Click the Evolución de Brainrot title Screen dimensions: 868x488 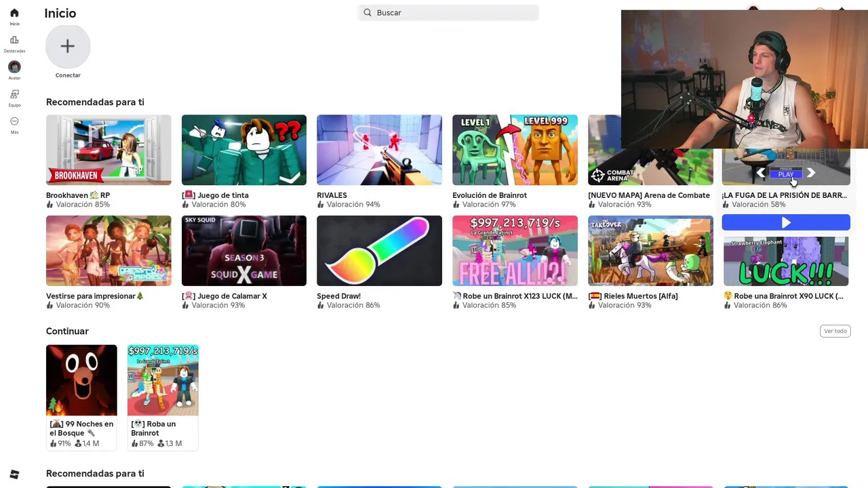490,195
